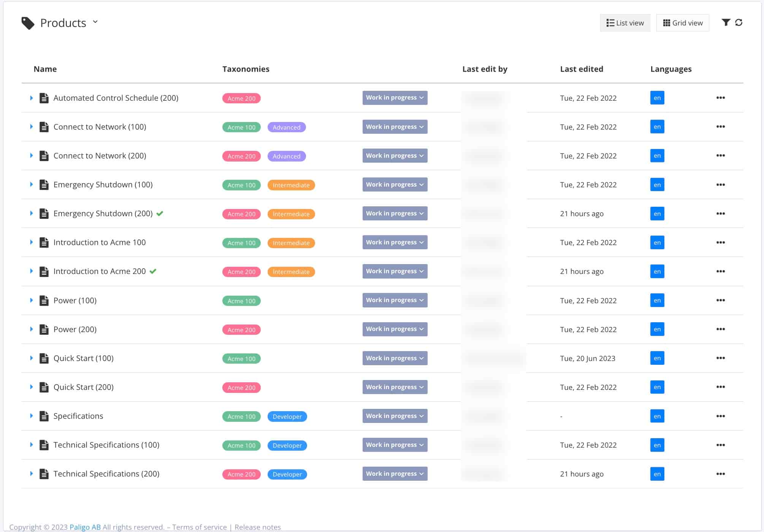Open Work in progress dropdown for Power (100)
The image size is (764, 532).
[395, 300]
